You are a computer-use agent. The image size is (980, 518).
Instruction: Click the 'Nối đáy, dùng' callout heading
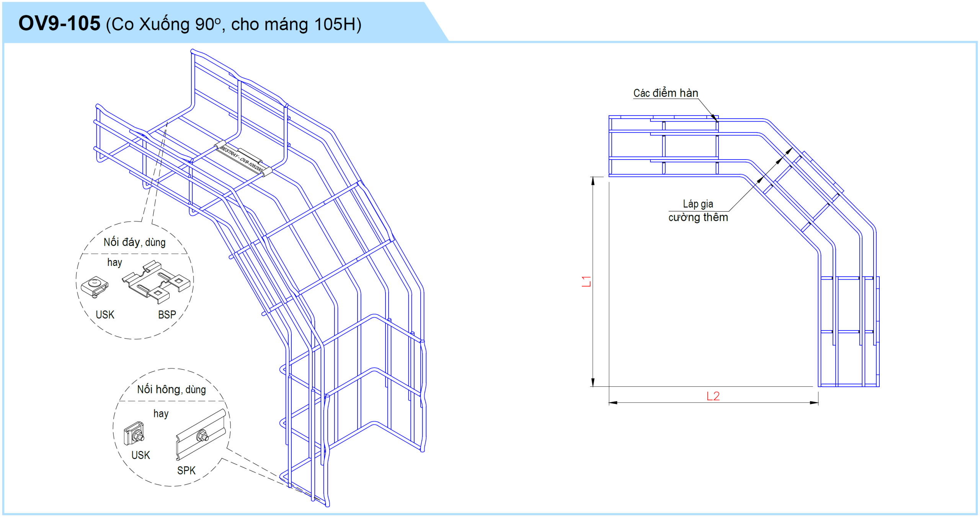[134, 242]
